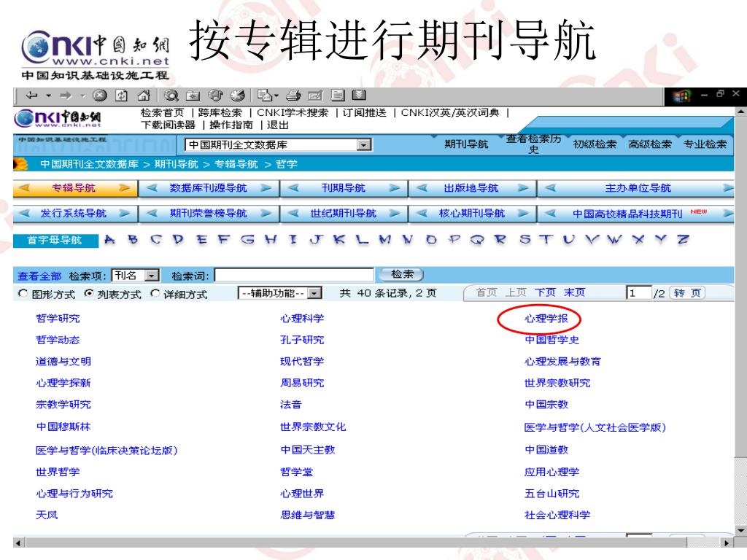The height and width of the screenshot is (560, 747).
Task: Switch to 主办单位导航 tab
Action: coord(638,188)
